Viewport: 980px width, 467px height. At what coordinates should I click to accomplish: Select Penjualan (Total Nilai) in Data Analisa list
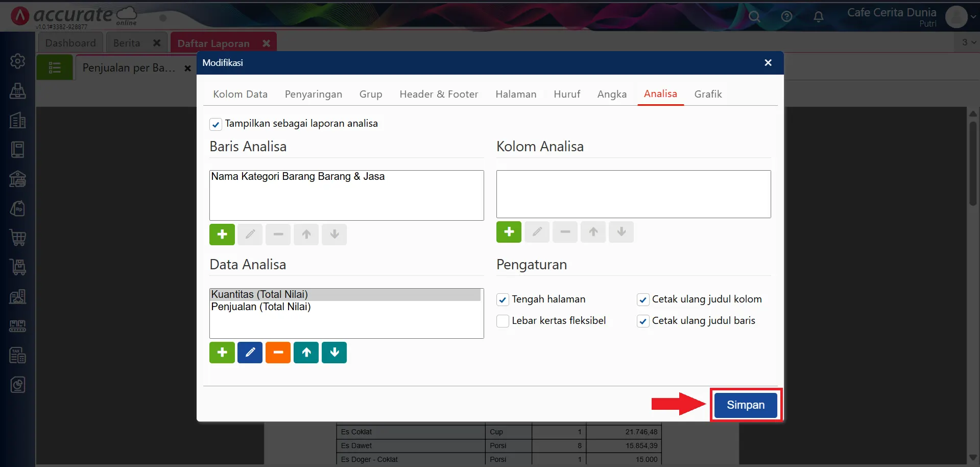261,307
